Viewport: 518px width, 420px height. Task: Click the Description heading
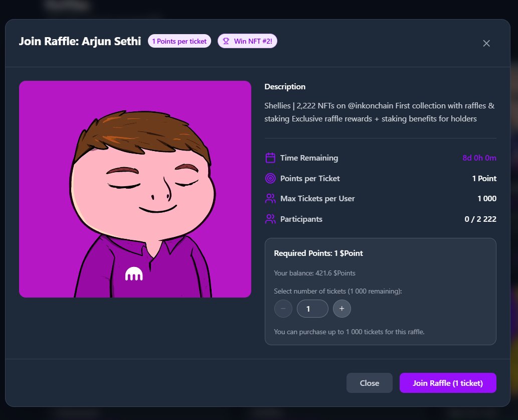[285, 87]
